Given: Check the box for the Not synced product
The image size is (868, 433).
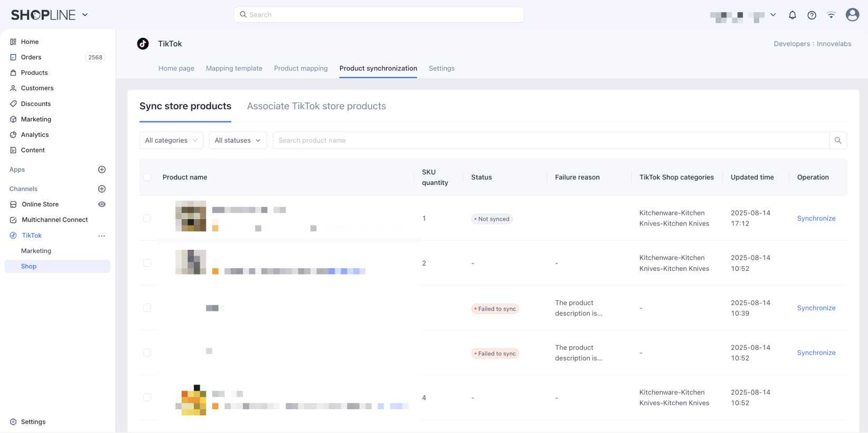Looking at the screenshot, I should (x=147, y=218).
